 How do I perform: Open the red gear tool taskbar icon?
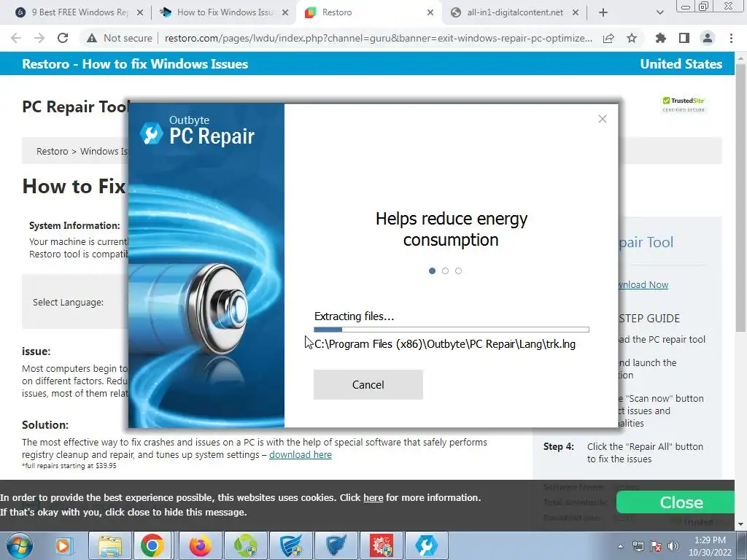pyautogui.click(x=381, y=545)
